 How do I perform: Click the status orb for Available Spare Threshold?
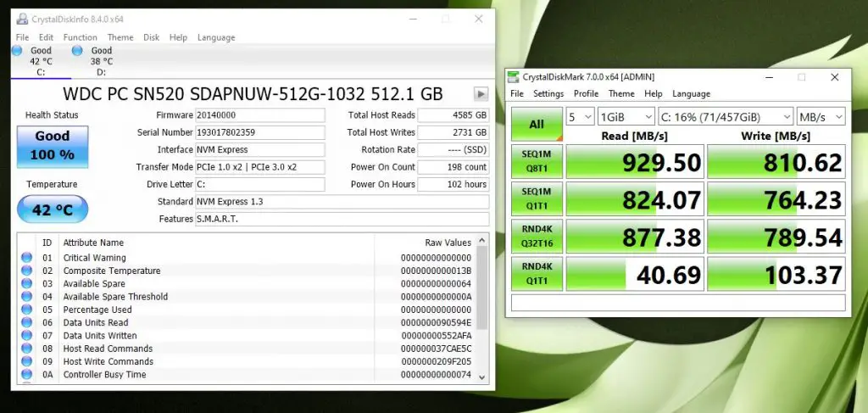[26, 297]
